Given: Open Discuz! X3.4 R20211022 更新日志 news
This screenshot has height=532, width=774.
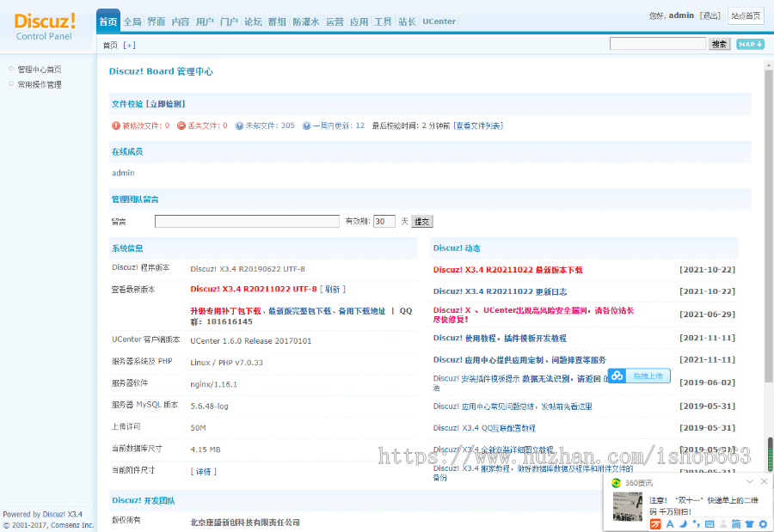Looking at the screenshot, I should (500, 291).
